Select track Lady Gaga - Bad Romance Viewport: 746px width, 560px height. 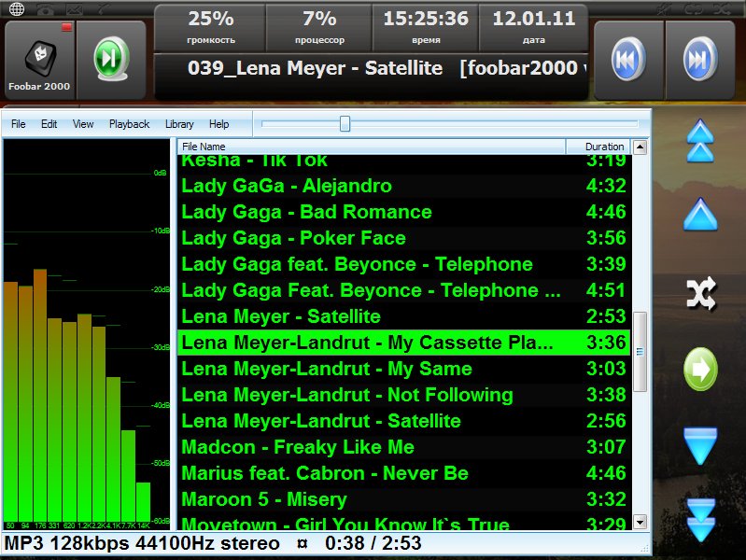[404, 212]
